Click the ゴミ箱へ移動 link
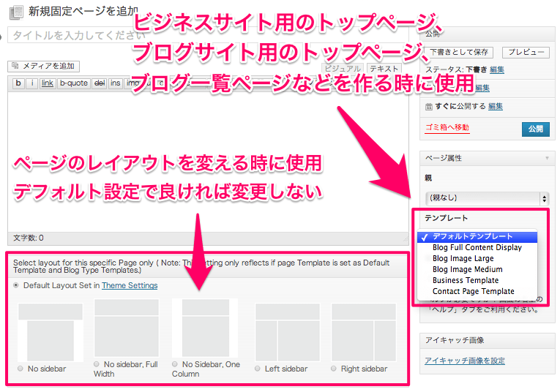Viewport: 560px width, 392px height. click(x=447, y=128)
